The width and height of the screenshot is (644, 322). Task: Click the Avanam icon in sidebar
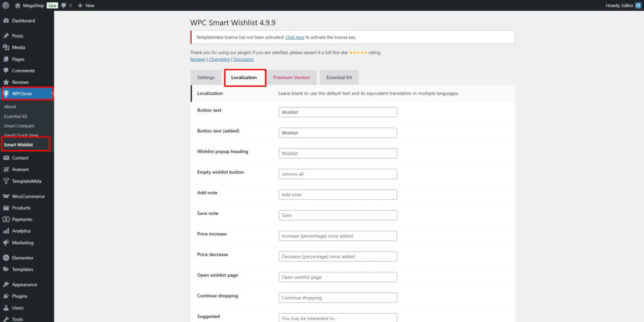[x=6, y=169]
